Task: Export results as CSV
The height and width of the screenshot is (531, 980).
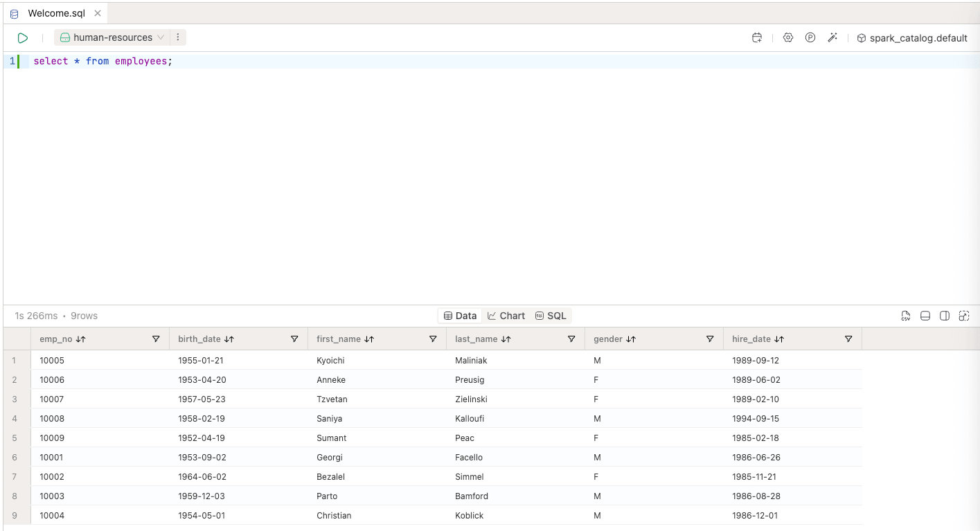Action: (905, 316)
